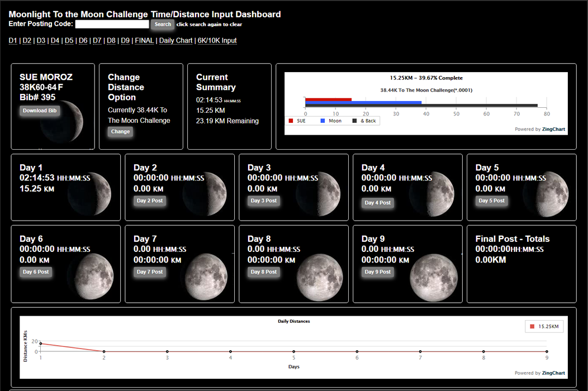Click the Day 7 moon phase image
Image resolution: width=588 pixels, height=391 pixels.
click(x=206, y=276)
